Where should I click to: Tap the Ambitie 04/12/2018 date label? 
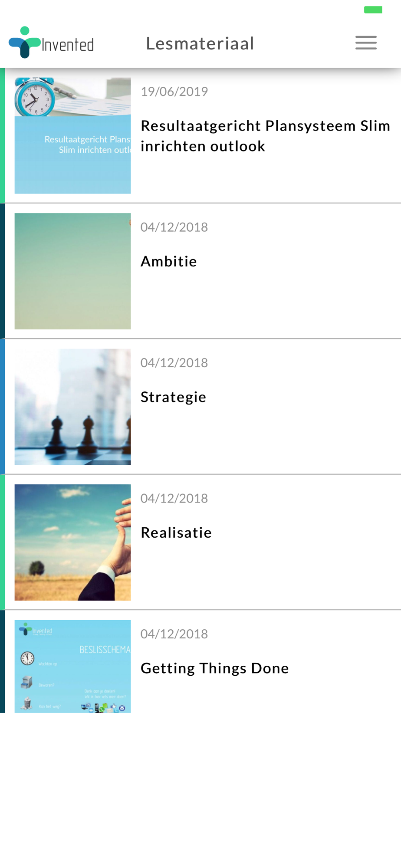tap(174, 227)
